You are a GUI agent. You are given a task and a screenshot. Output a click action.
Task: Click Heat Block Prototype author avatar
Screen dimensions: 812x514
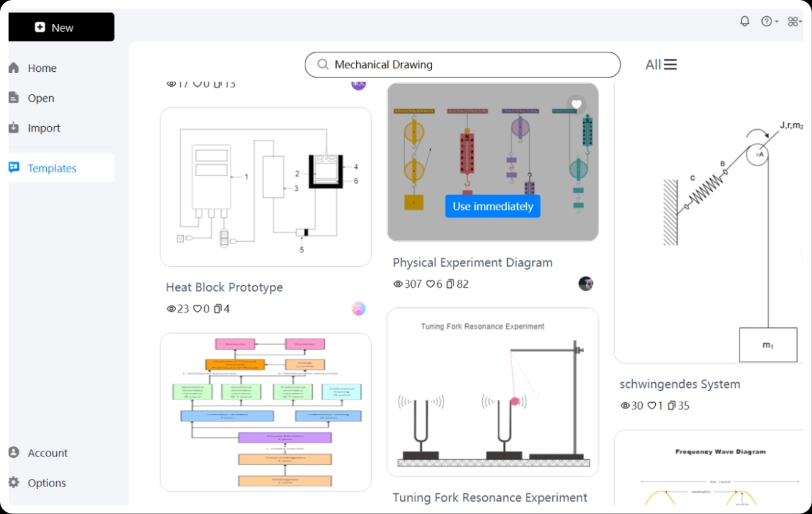(x=359, y=309)
